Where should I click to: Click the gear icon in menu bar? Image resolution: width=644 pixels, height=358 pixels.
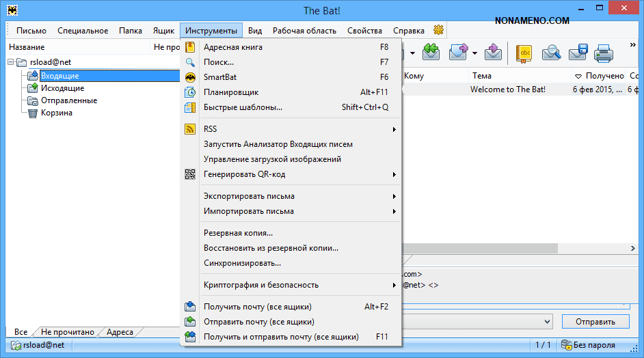tap(438, 30)
